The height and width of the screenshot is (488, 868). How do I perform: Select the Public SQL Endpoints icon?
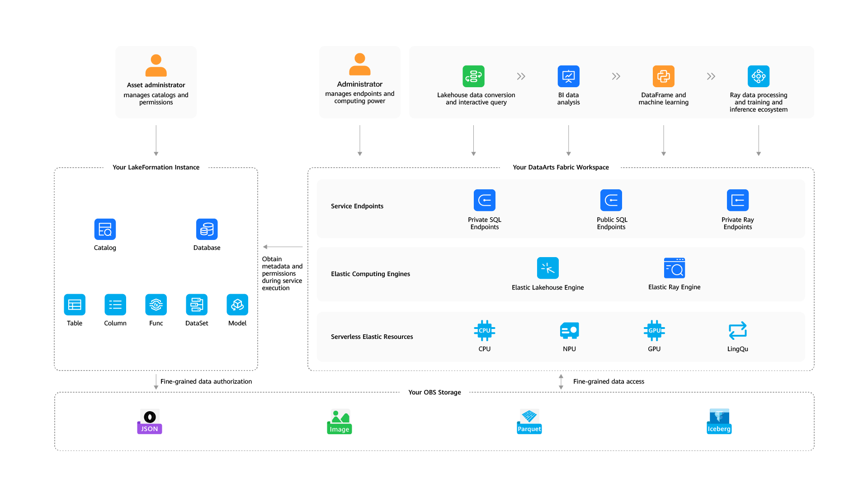point(611,200)
